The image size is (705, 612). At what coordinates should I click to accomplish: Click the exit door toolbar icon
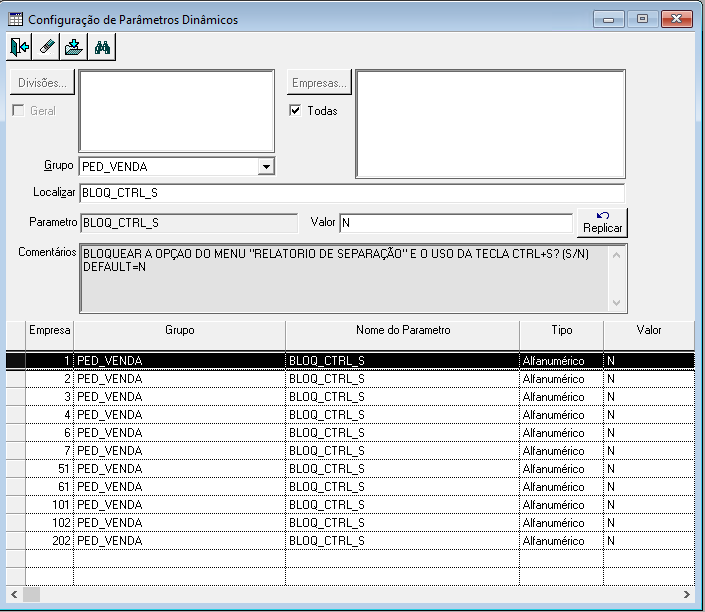point(19,47)
